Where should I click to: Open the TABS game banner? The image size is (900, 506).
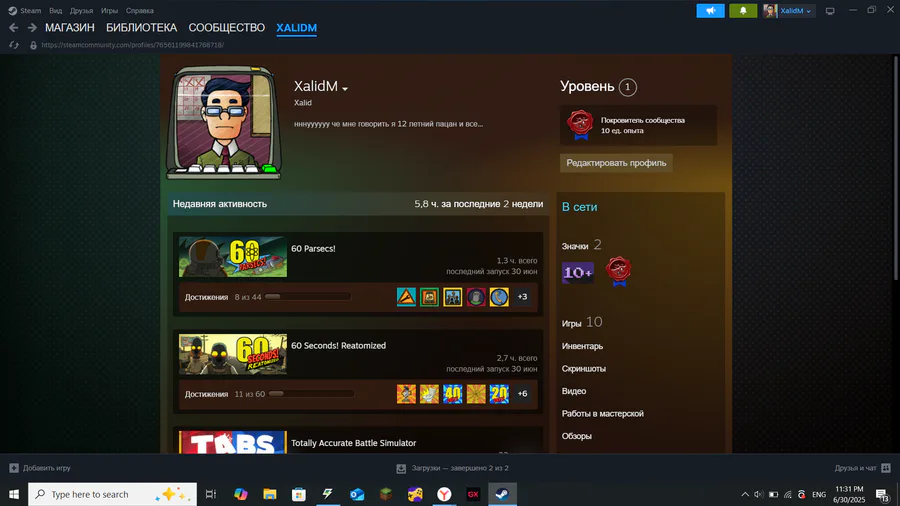point(232,442)
